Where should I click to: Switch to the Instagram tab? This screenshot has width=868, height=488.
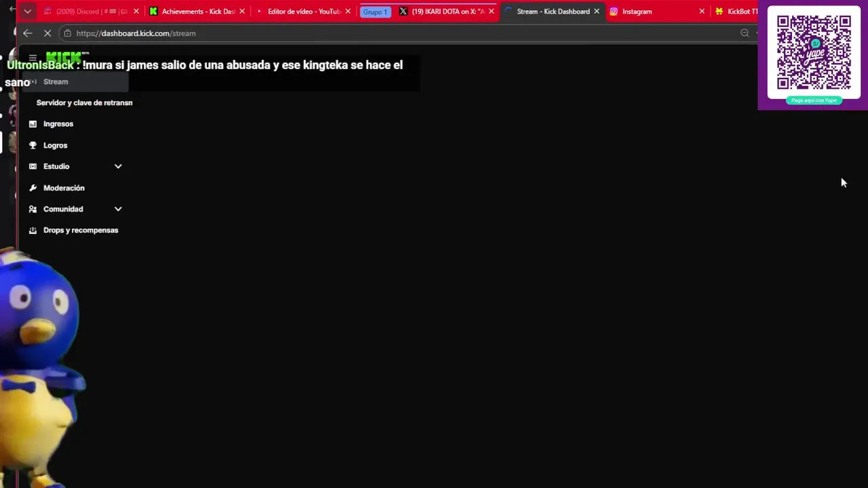click(x=656, y=12)
